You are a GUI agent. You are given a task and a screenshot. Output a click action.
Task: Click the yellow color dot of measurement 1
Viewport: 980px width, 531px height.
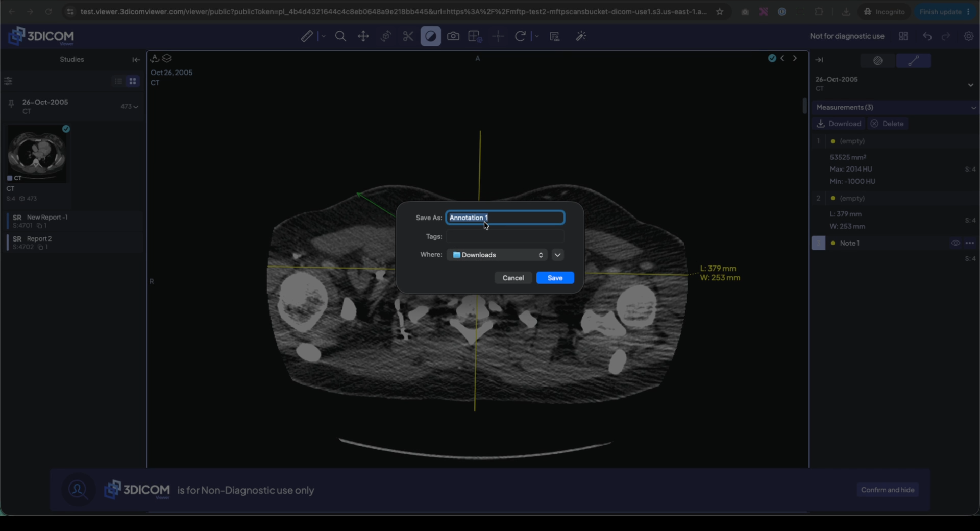click(833, 141)
